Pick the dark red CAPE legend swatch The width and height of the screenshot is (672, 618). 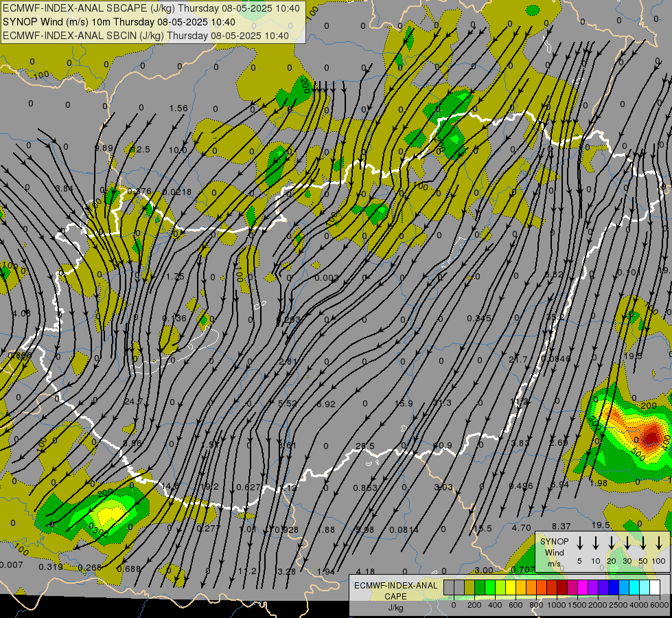[x=562, y=587]
